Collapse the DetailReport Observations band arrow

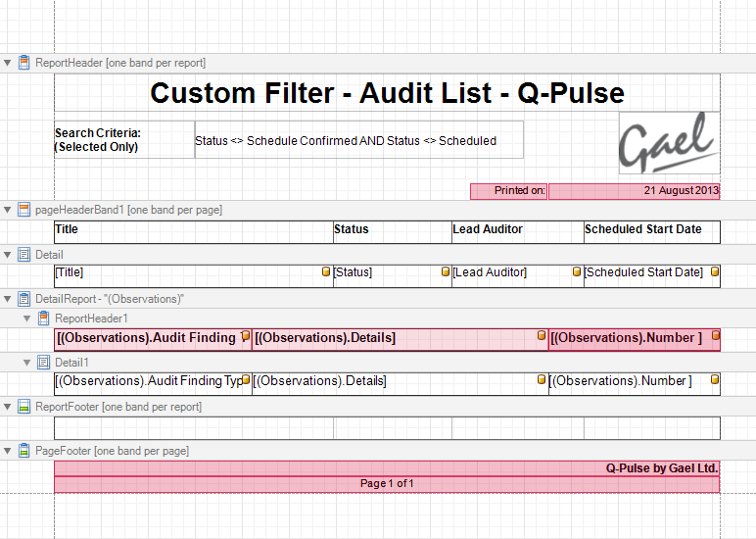pyautogui.click(x=7, y=299)
